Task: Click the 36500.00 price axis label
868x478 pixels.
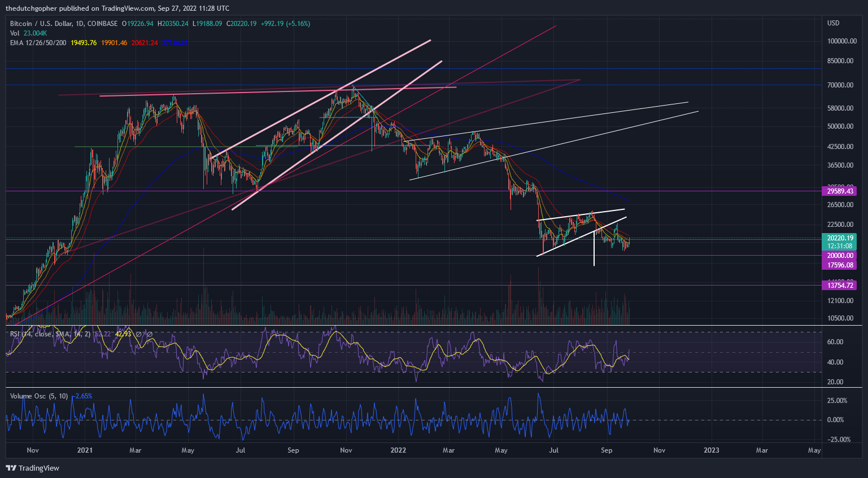Action: [840, 165]
